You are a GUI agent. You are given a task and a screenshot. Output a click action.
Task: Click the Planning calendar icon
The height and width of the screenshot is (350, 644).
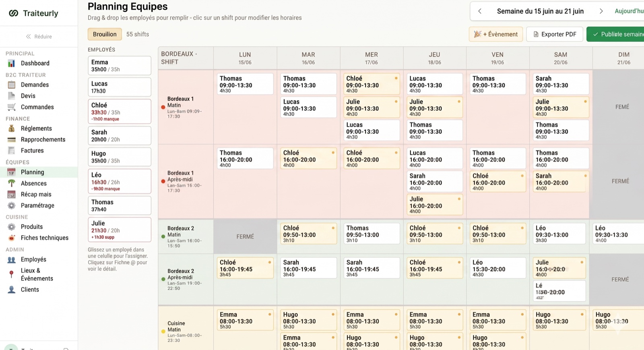[11, 172]
